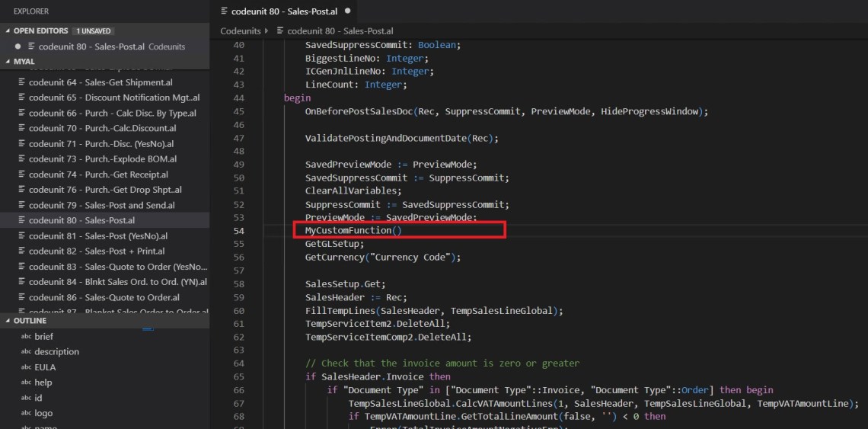Open codeunit 86 - Sales-Quote to Order.al

[x=104, y=297]
